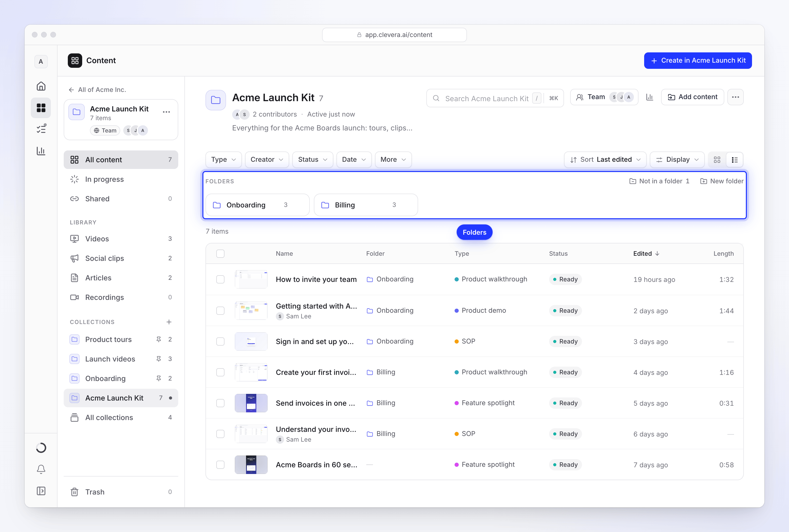Go back to All of Acme Inc.
This screenshot has height=532, width=789.
(x=97, y=90)
